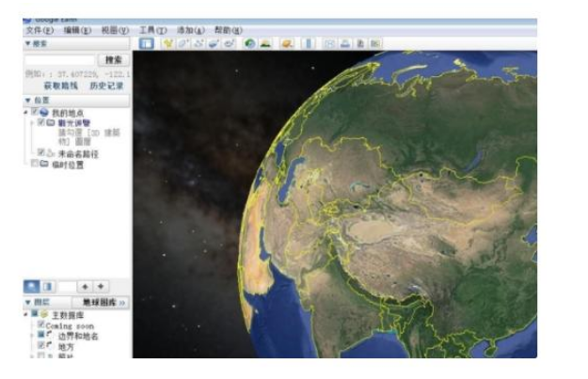Click the email icon in the toolbar
Viewport: 588px width, 379px height.
[x=329, y=43]
